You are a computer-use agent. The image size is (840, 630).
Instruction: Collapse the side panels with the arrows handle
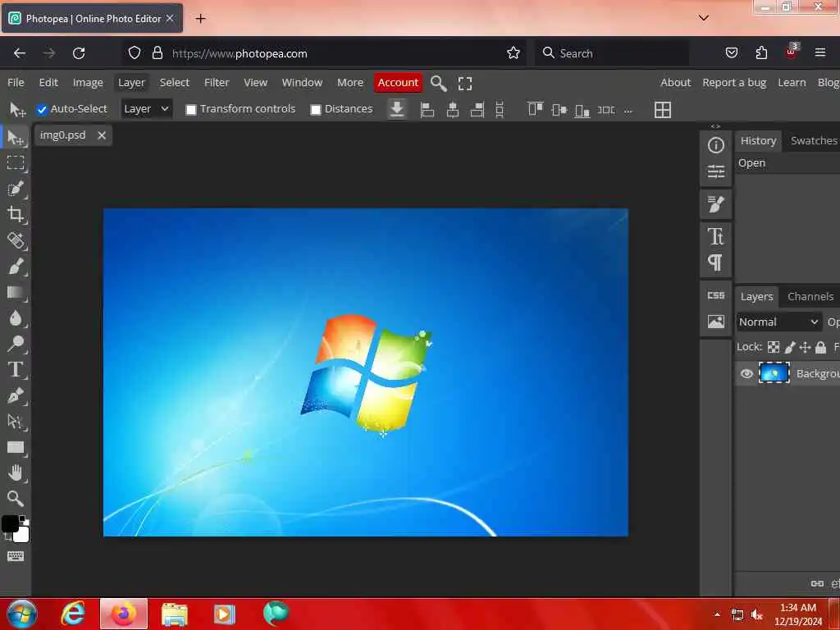(715, 126)
